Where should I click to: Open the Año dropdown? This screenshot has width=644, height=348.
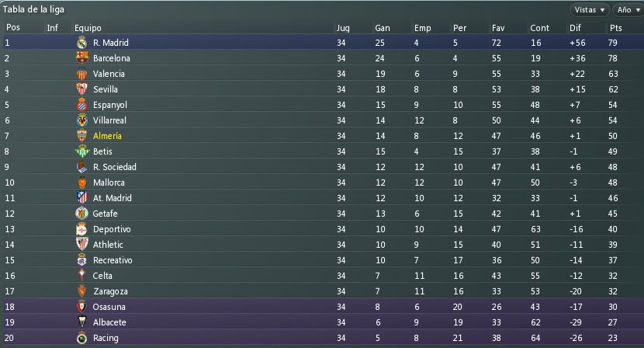[628, 10]
